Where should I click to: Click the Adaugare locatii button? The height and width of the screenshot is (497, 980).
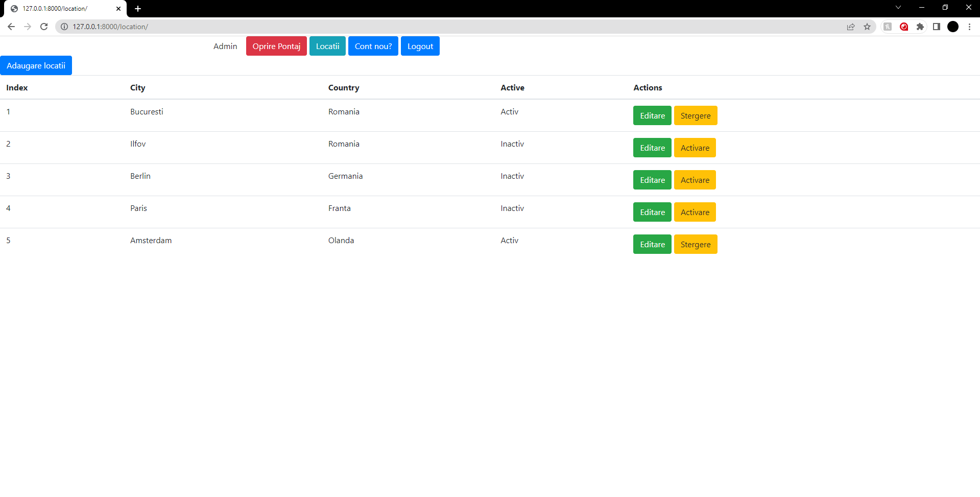click(x=36, y=65)
